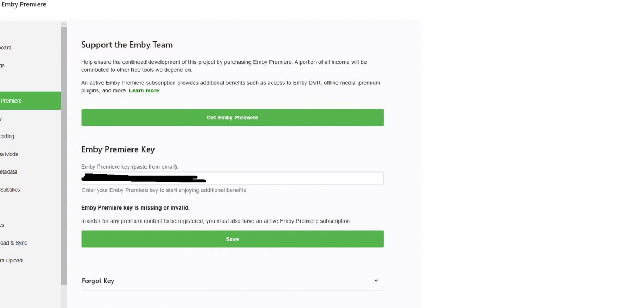The image size is (644, 308).
Task: Click the sidebar scrollbar up arrow
Action: 64,24
